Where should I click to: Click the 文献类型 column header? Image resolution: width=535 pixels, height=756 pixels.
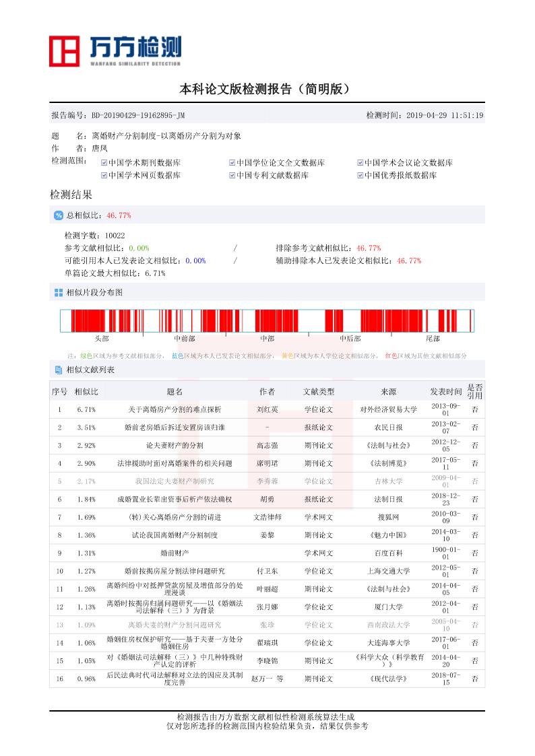click(x=319, y=392)
